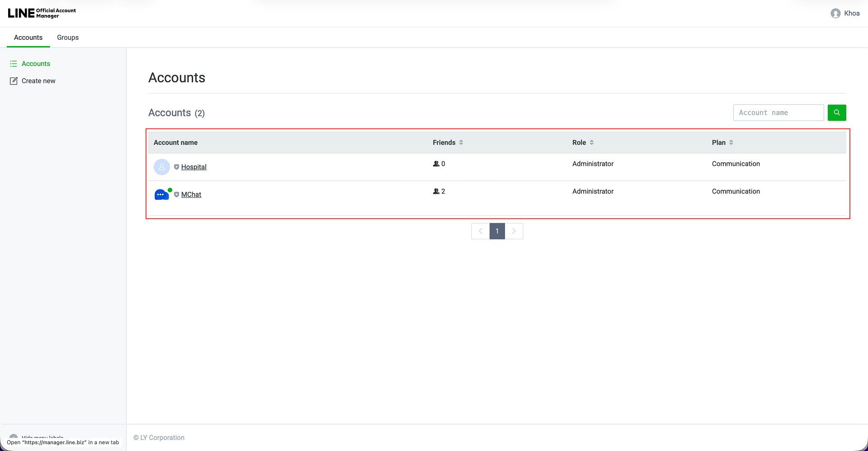The width and height of the screenshot is (868, 451).
Task: Switch to the Groups tab
Action: pos(68,38)
